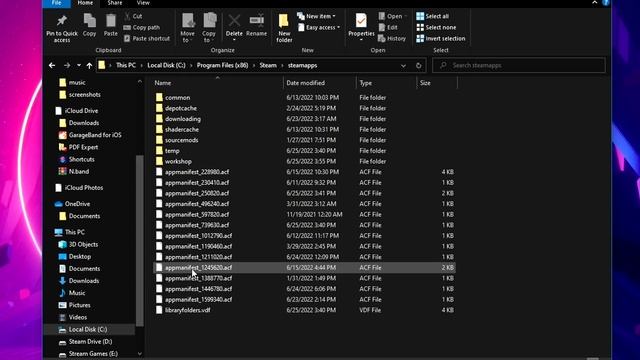The width and height of the screenshot is (640, 360).
Task: Rename the selected file
Action: click(x=256, y=25)
